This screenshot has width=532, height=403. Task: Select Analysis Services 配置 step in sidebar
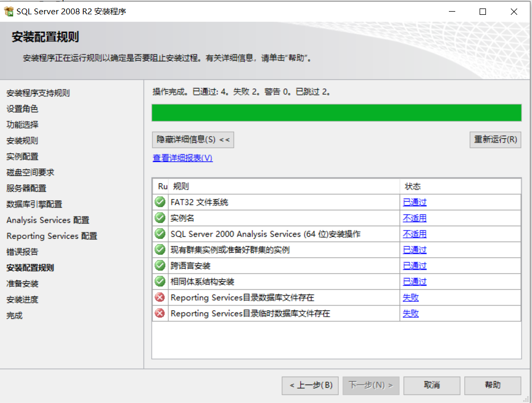[x=48, y=220]
